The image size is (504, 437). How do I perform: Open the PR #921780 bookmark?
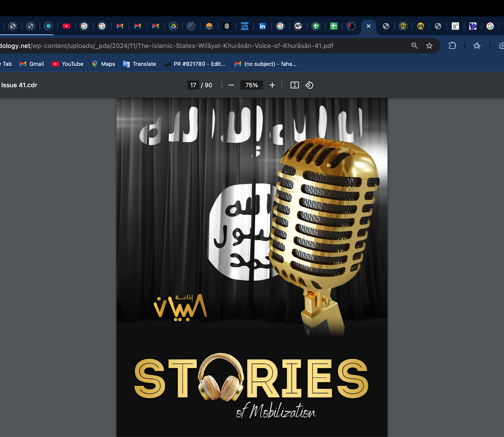point(194,64)
